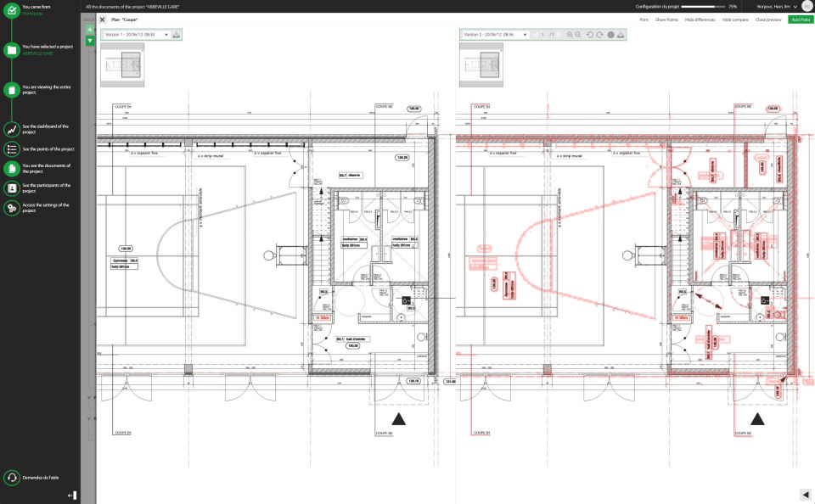Toggle Hide differences overlay
Image resolution: width=815 pixels, height=504 pixels.
tap(700, 20)
